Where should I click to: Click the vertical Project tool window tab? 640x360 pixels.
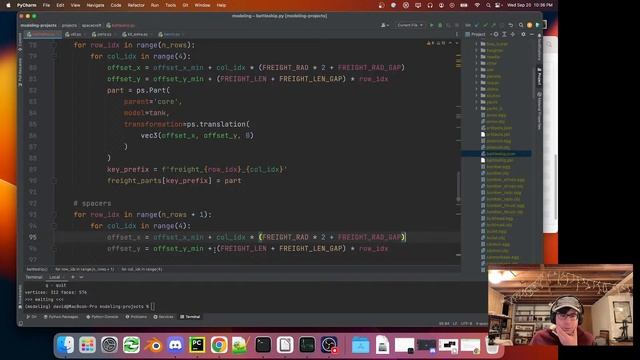click(539, 77)
